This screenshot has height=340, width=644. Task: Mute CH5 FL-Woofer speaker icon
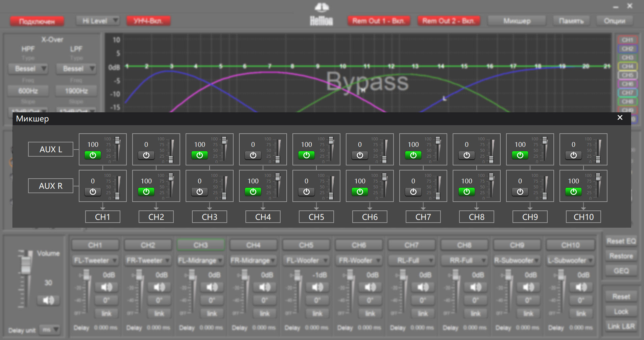tap(317, 288)
